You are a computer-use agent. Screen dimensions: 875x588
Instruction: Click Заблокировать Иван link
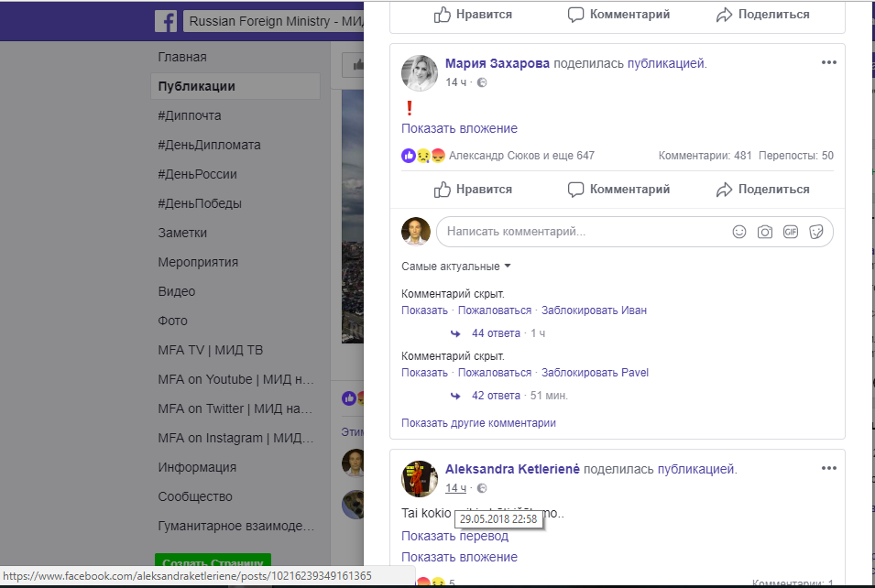pos(594,310)
